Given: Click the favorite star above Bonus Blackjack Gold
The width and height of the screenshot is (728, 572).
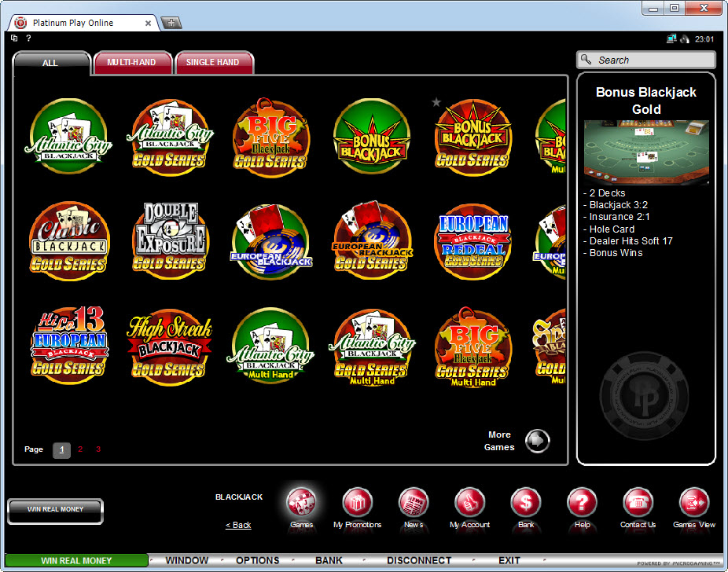Looking at the screenshot, I should 436,102.
